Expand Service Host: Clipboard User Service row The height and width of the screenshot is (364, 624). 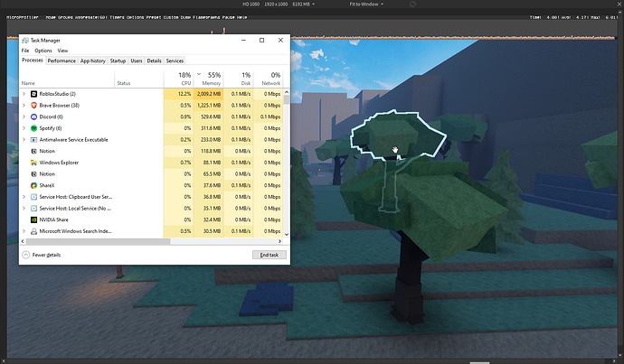(x=24, y=197)
